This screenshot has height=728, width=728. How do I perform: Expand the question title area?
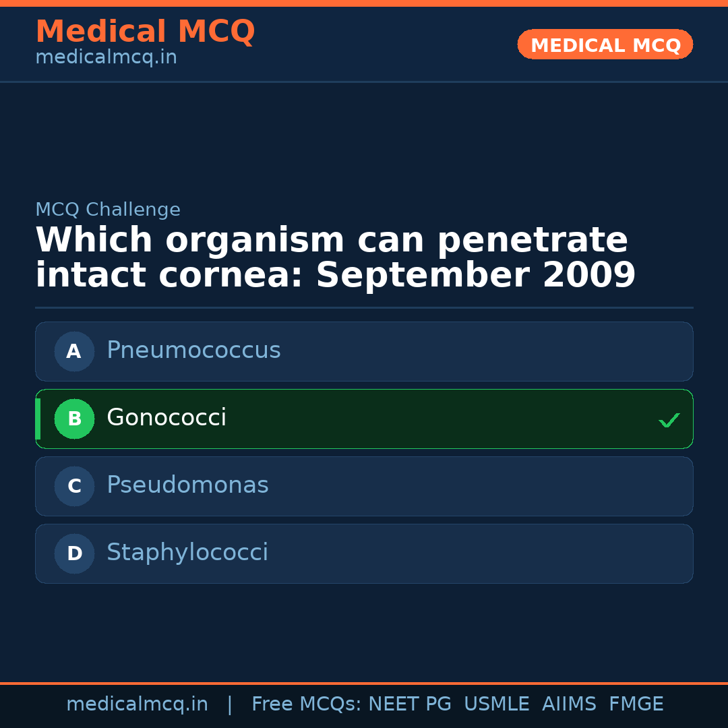point(335,256)
